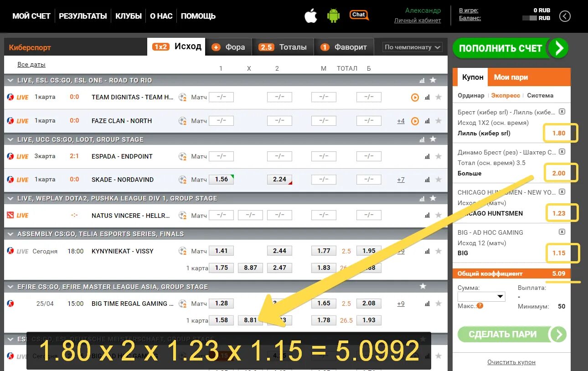Image resolution: width=588 pixels, height=371 pixels.
Task: Open ПОМОЩЬ menu
Action: point(198,16)
